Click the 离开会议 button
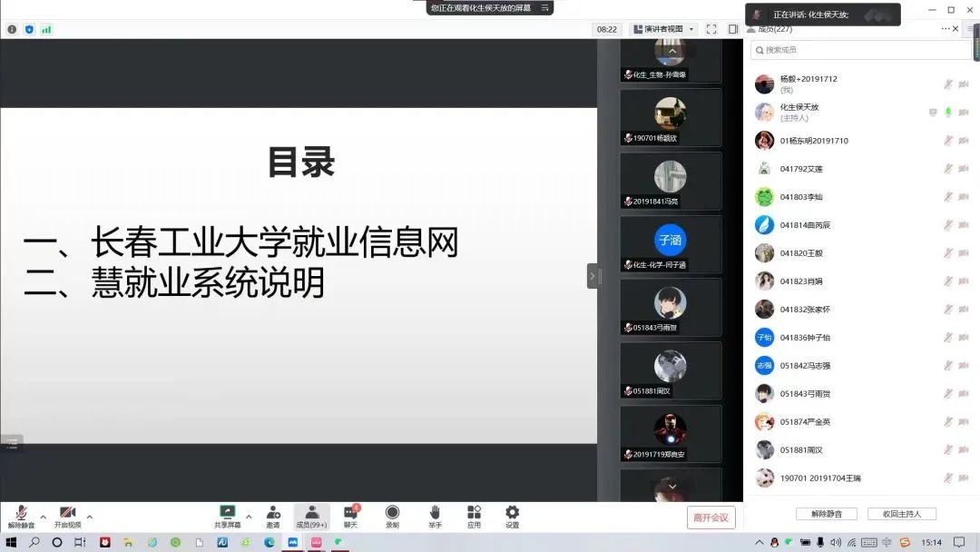This screenshot has height=552, width=980. point(710,517)
